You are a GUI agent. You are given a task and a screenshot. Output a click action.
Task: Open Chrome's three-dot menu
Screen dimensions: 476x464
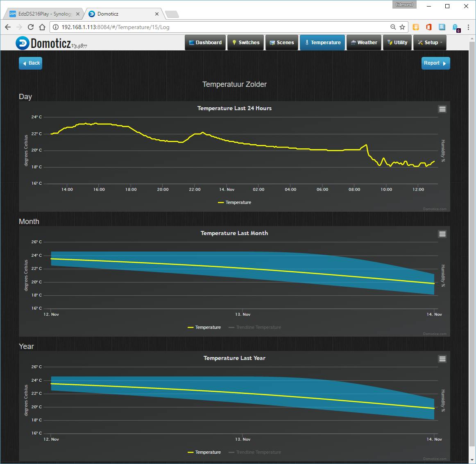coord(468,27)
